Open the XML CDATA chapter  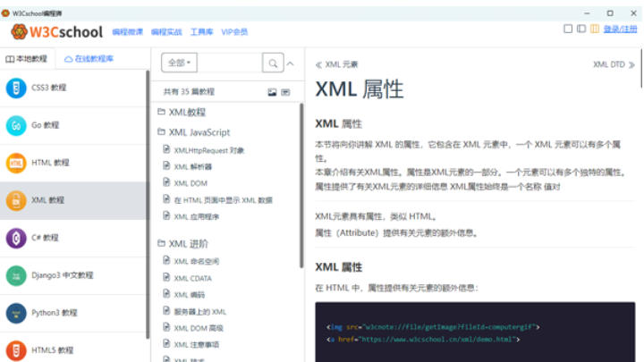[192, 278]
